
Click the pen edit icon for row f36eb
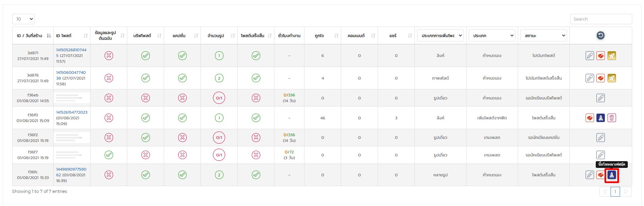coord(600,98)
